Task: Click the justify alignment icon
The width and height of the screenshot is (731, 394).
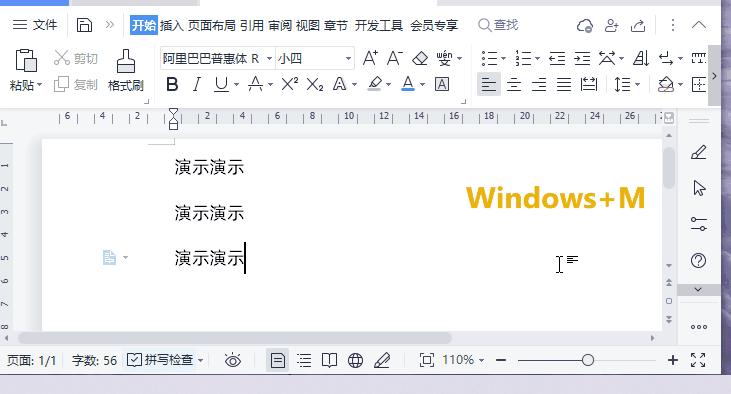Action: [564, 85]
